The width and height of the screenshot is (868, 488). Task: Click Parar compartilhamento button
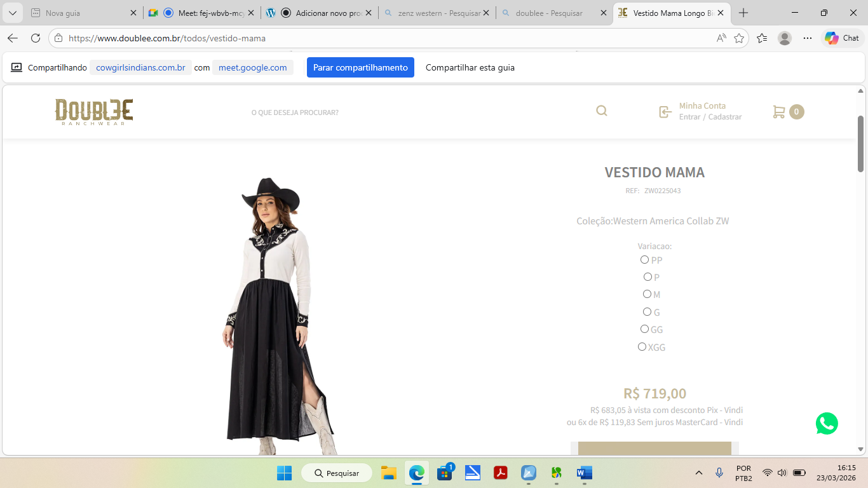(360, 67)
